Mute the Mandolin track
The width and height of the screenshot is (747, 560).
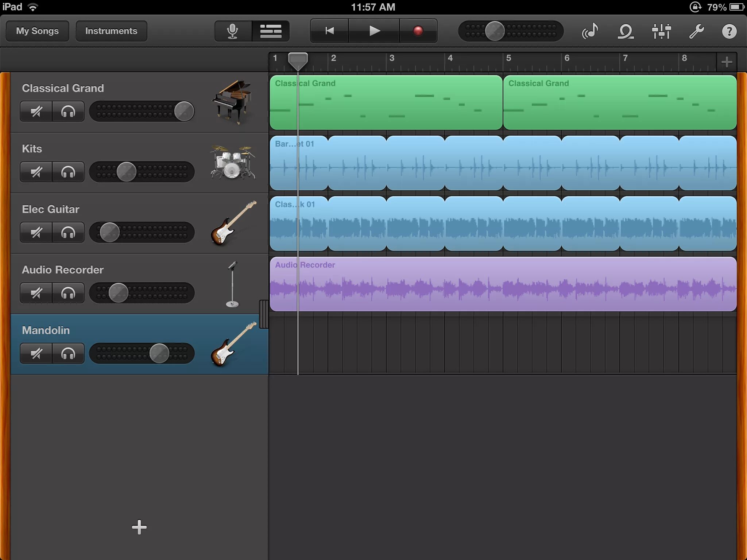(x=36, y=353)
